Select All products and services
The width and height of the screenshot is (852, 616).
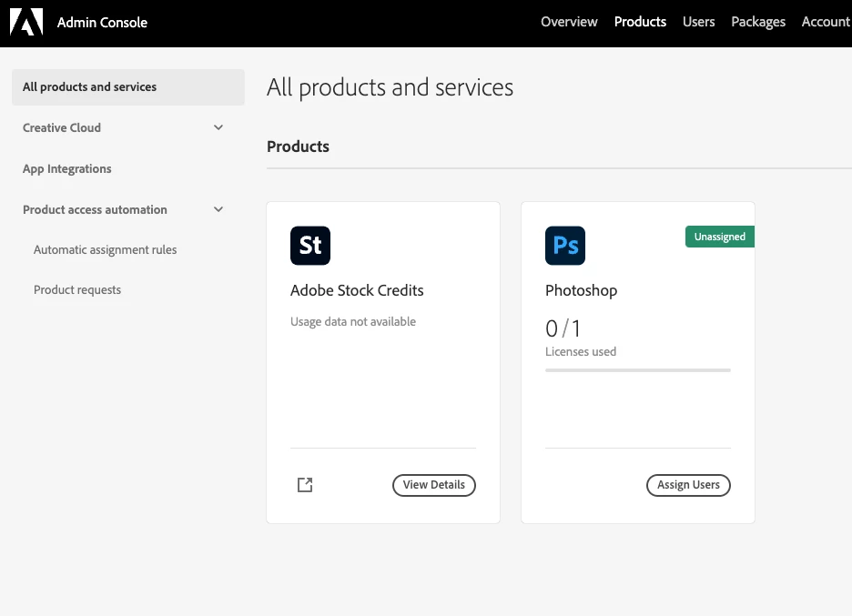click(x=127, y=87)
